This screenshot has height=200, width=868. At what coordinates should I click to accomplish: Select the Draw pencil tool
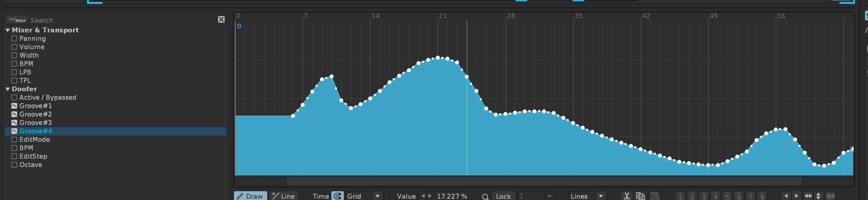pos(250,196)
